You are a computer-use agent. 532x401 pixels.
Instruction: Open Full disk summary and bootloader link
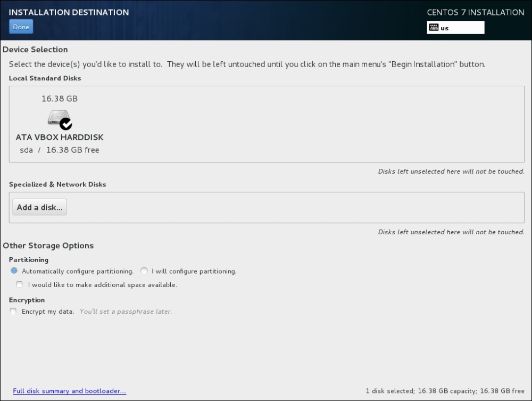pos(70,391)
